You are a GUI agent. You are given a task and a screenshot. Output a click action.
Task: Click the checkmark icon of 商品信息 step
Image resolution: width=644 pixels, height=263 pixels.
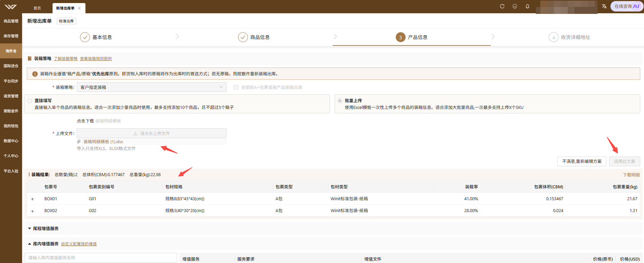click(243, 37)
